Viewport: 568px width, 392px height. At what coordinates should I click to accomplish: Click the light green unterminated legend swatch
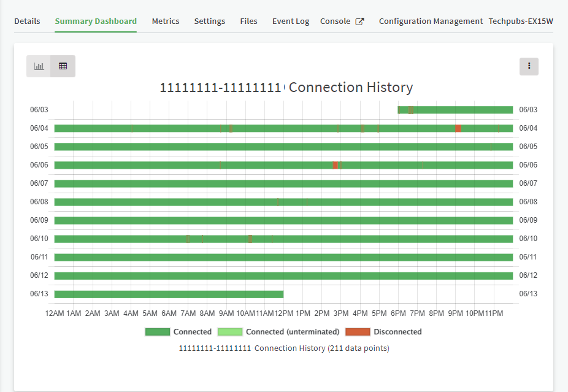click(x=229, y=332)
